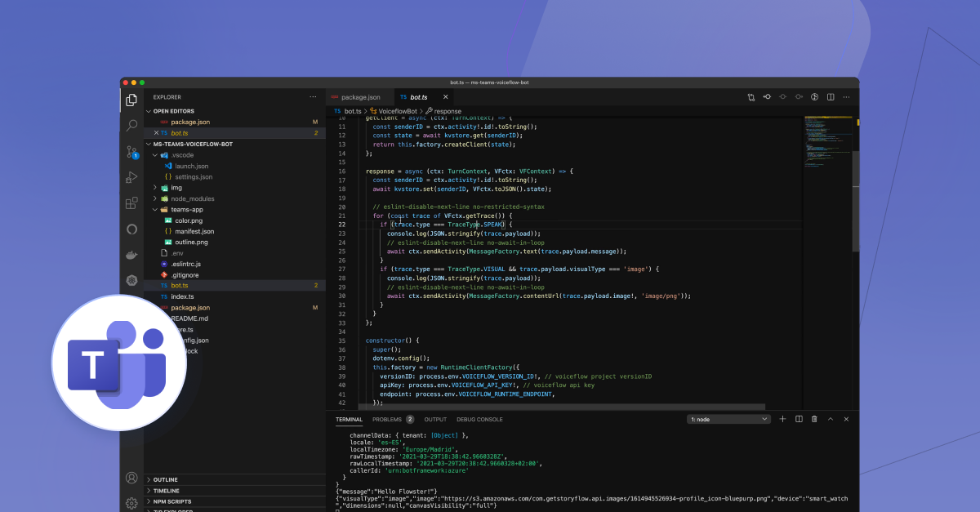Click the Explorer more actions ellipsis
Screen dimensions: 980x512
tap(313, 96)
